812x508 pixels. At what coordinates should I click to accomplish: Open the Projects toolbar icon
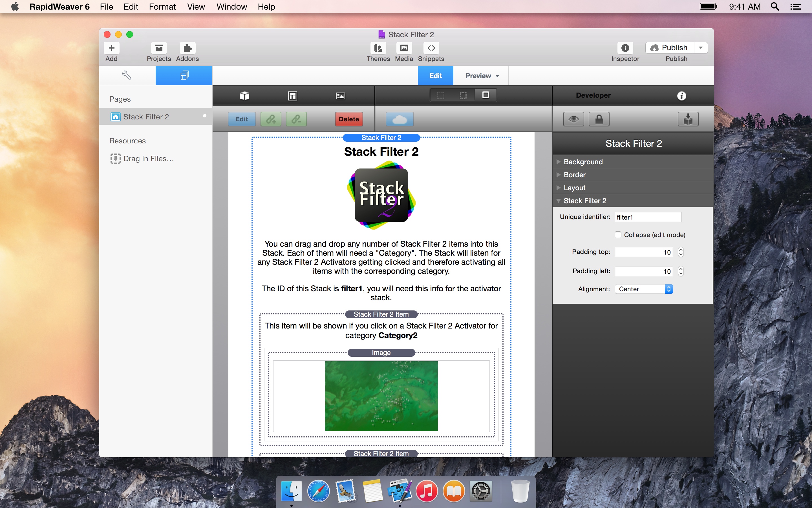(x=159, y=48)
